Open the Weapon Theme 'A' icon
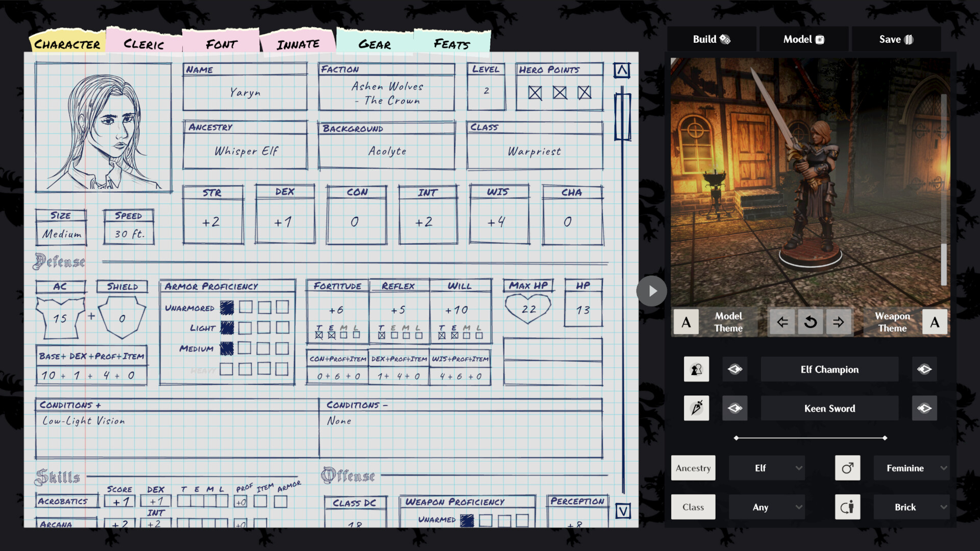980x551 pixels. coord(935,321)
